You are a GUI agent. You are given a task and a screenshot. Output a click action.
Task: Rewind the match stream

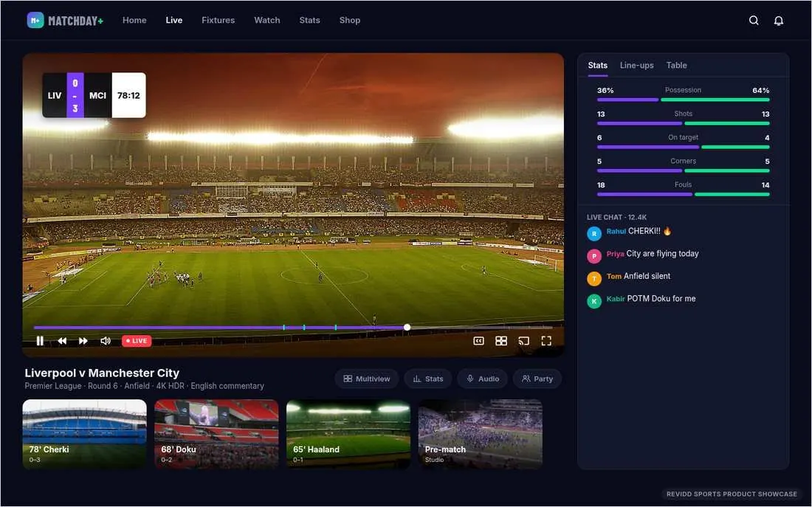(62, 341)
